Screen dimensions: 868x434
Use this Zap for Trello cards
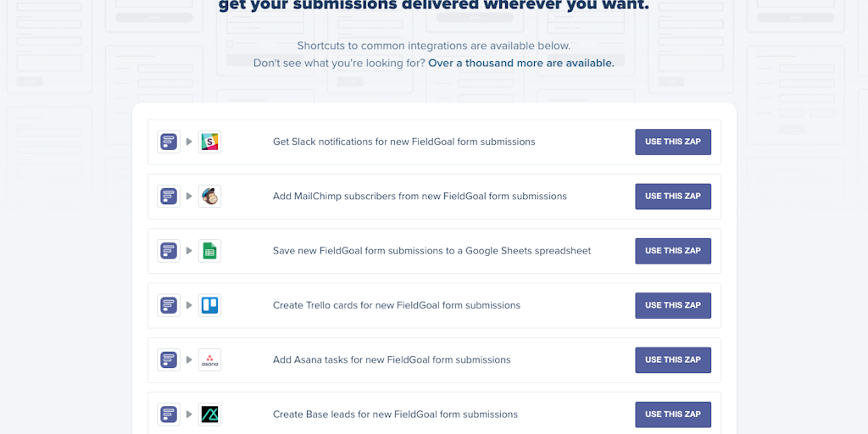[672, 305]
